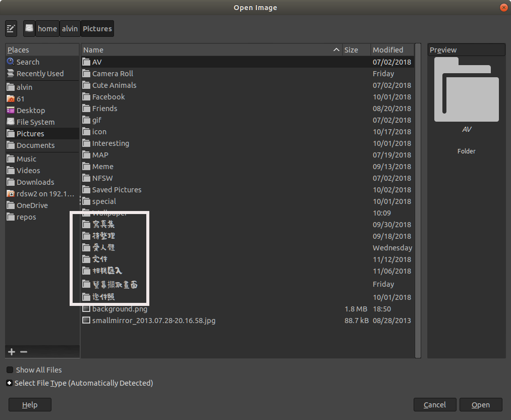Go to the home path segment
The image size is (511, 420).
point(47,29)
